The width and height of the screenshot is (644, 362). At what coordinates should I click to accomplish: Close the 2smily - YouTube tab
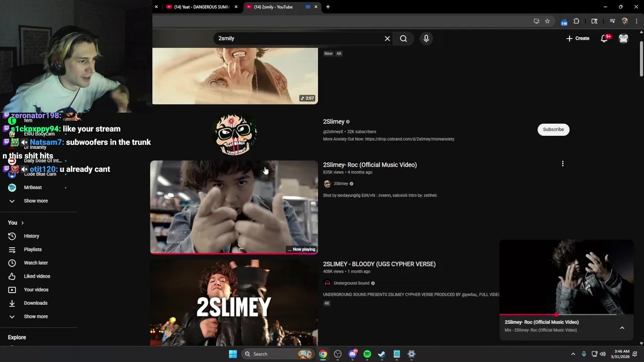[316, 7]
